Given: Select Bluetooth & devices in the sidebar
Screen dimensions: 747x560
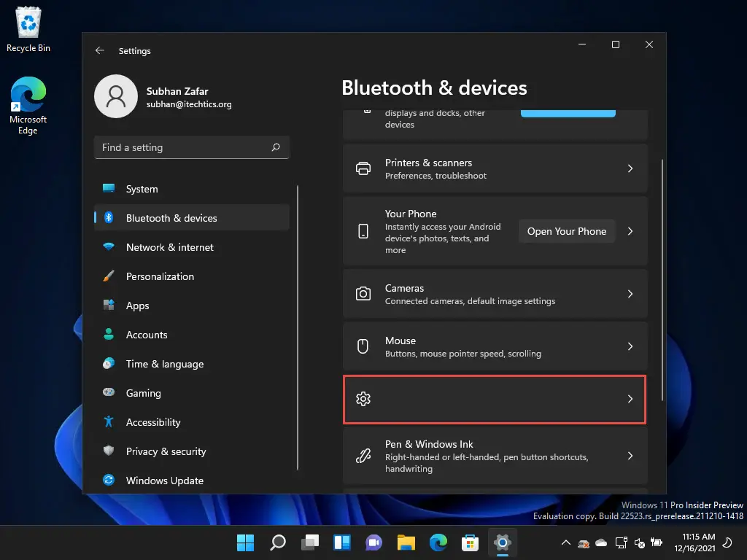Looking at the screenshot, I should tap(192, 218).
